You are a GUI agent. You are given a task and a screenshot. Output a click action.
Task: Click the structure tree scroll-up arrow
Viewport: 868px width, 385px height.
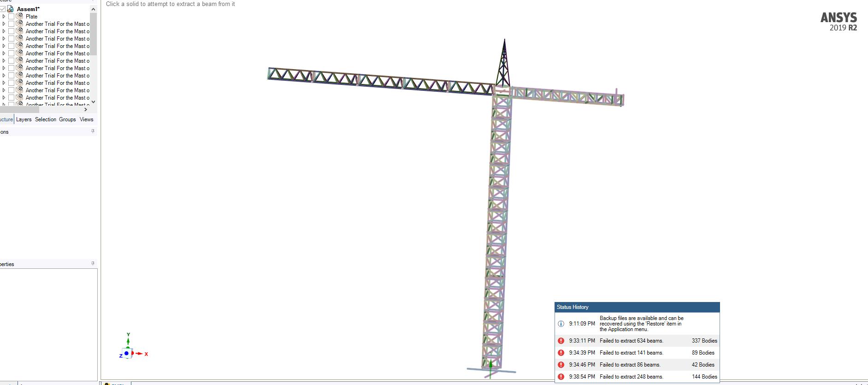point(93,9)
